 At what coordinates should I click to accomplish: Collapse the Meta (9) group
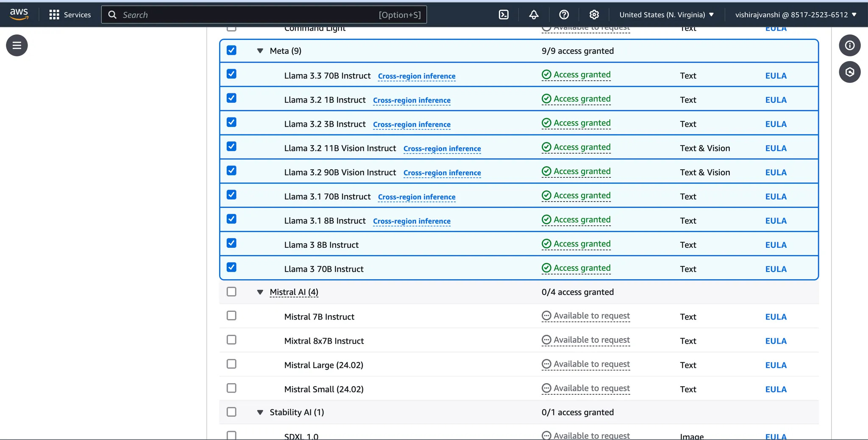pos(260,51)
